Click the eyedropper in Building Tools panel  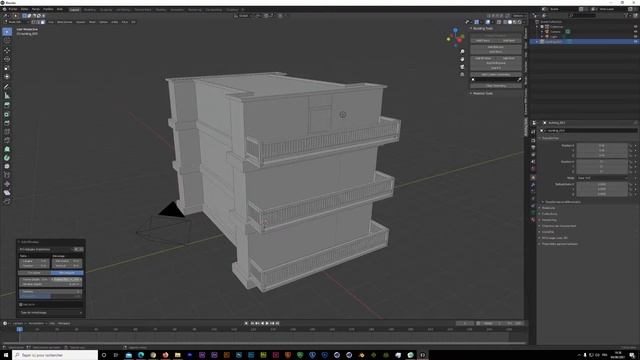tap(519, 80)
